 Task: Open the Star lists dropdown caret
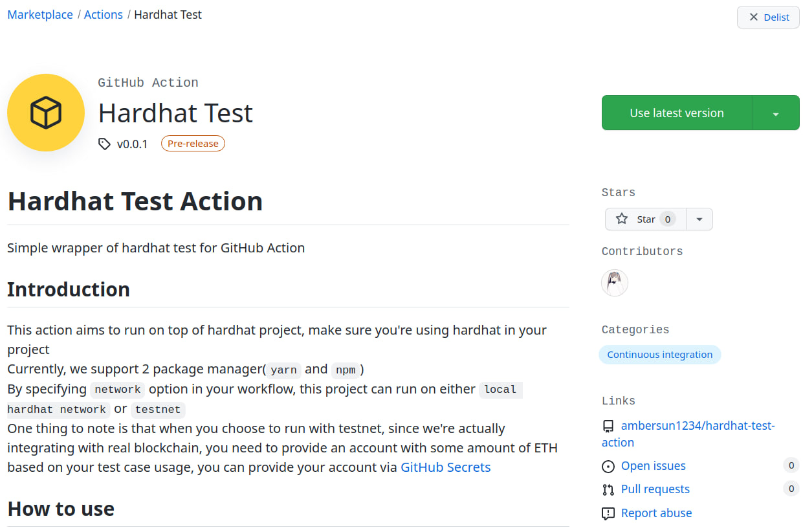699,219
